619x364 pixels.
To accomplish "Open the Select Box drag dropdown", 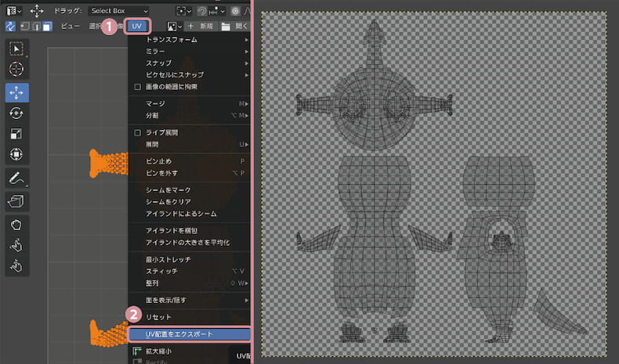I will (x=118, y=11).
